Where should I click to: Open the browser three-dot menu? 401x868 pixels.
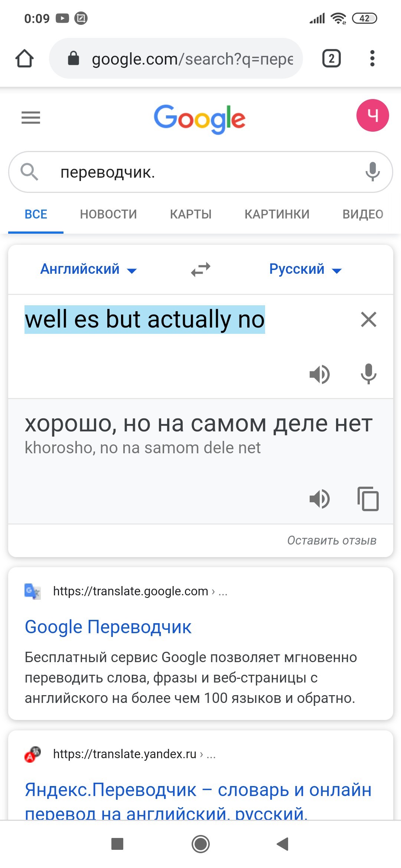372,59
